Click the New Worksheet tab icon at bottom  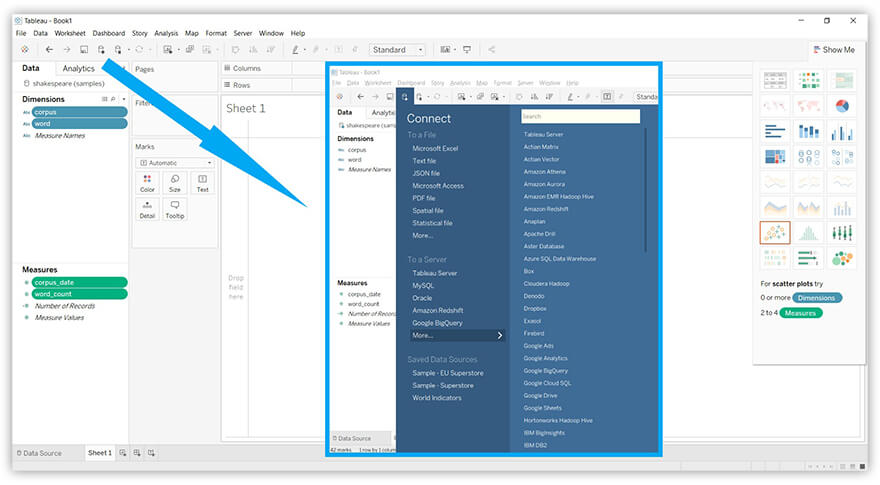tap(123, 452)
